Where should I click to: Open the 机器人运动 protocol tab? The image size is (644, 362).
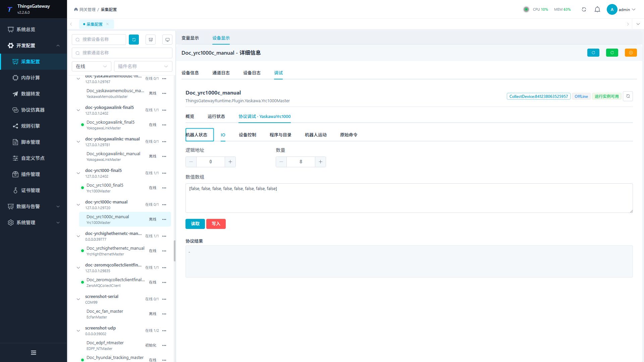(316, 135)
